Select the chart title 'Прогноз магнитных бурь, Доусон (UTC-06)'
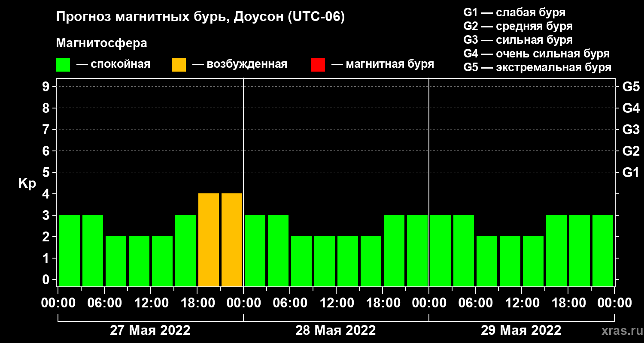The height and width of the screenshot is (343, 644). point(200,18)
